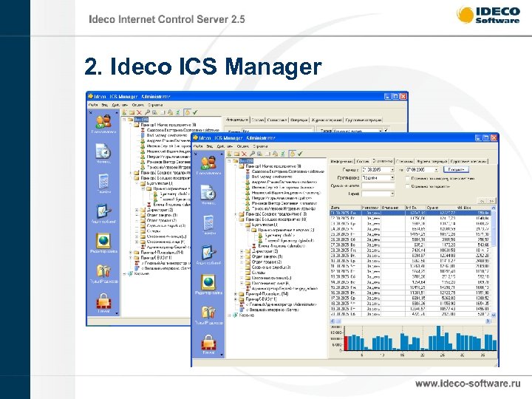Viewport: 532px width, 399px height.
Task: Click table horizontal scrollbar right arrow
Action: [488, 321]
